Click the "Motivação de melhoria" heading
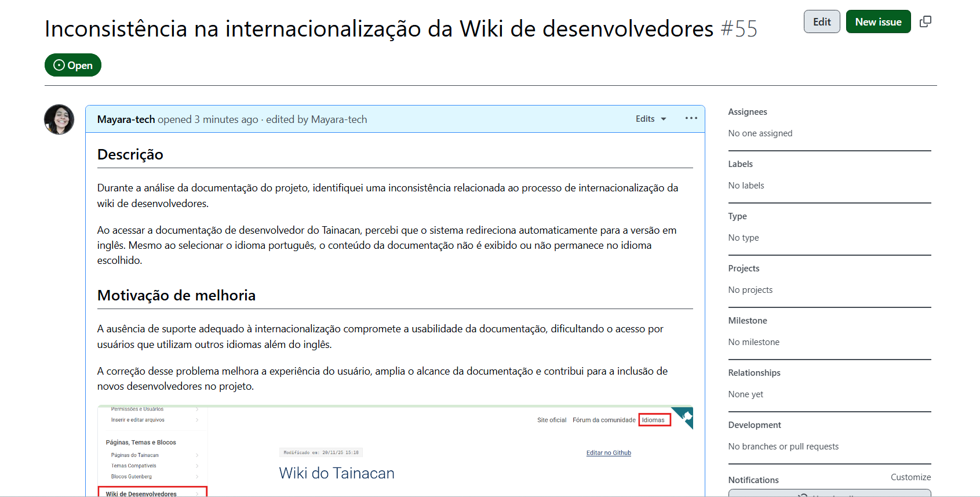The width and height of the screenshot is (980, 497). (176, 295)
